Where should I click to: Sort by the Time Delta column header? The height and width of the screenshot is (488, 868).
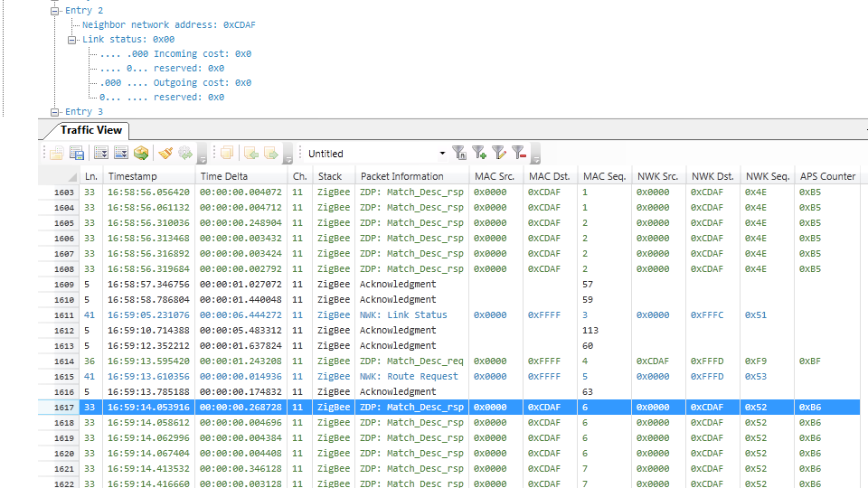click(x=241, y=176)
